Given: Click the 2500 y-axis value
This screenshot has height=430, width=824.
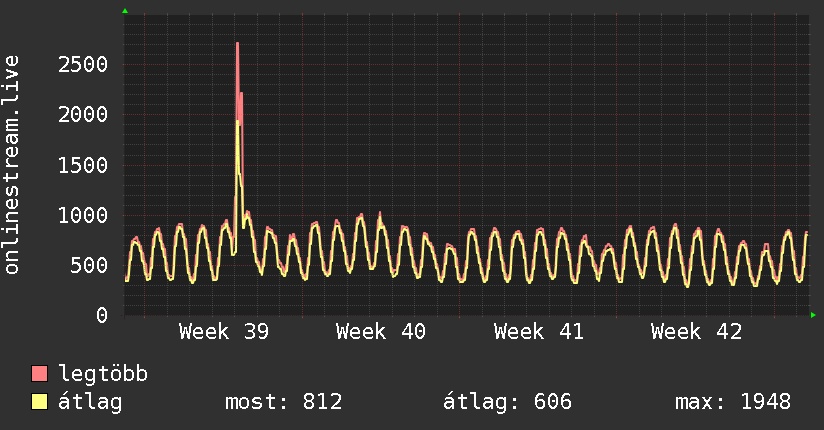Looking at the screenshot, I should 83,65.
